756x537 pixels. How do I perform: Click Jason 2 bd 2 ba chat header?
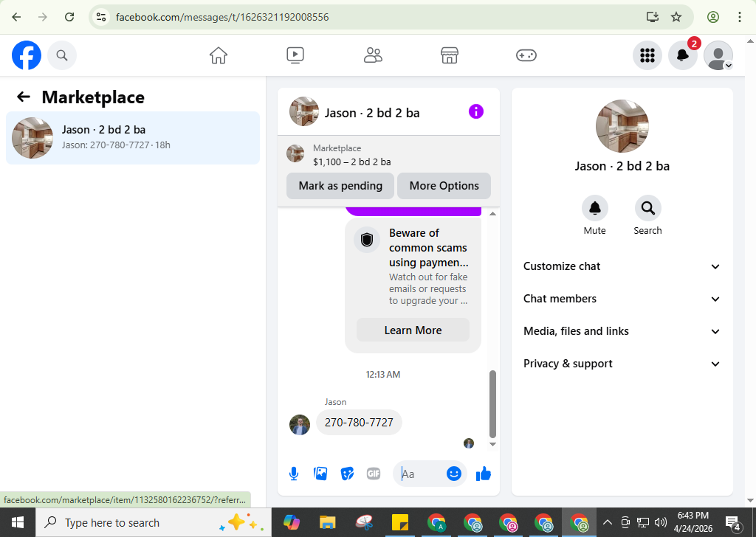click(x=372, y=113)
